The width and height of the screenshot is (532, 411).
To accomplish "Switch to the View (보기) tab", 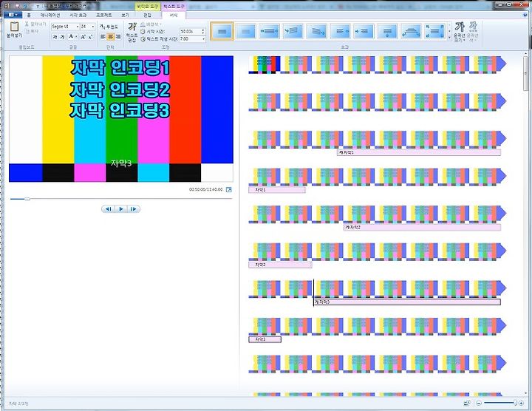I will pos(125,16).
